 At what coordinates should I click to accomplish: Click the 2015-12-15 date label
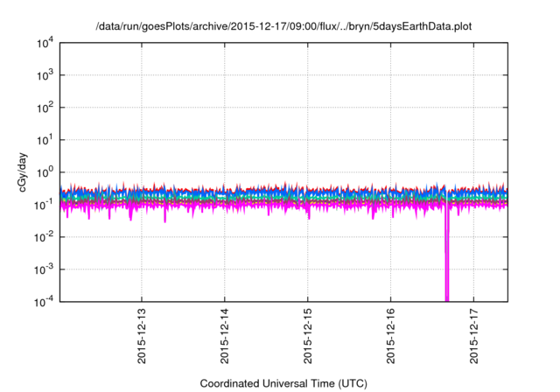(308, 336)
